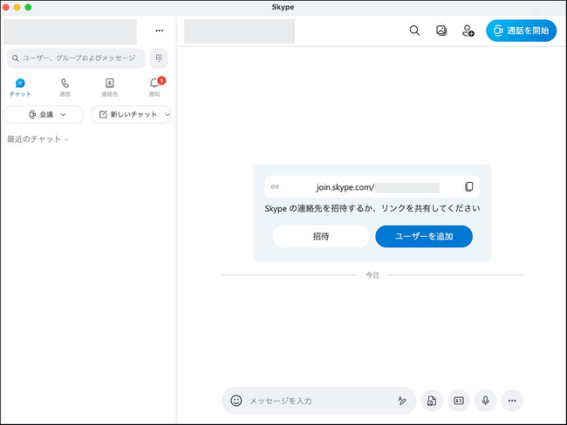The image size is (567, 425).
Task: Switch to the 通話 calls tab
Action: (65, 88)
